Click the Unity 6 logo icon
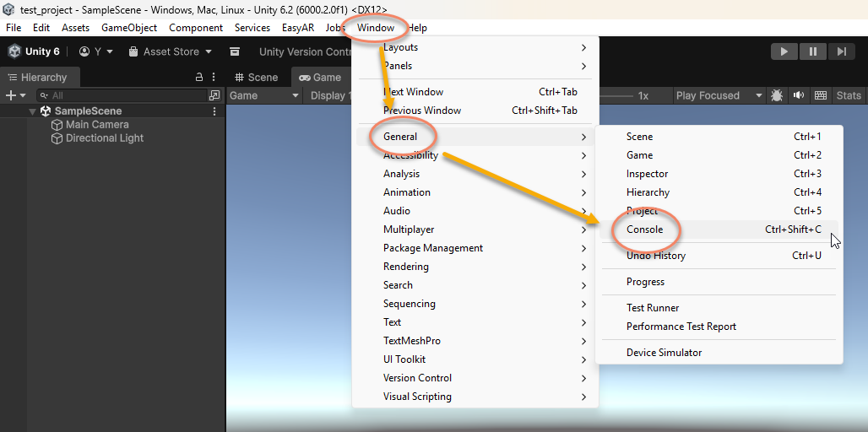The image size is (868, 432). (14, 51)
